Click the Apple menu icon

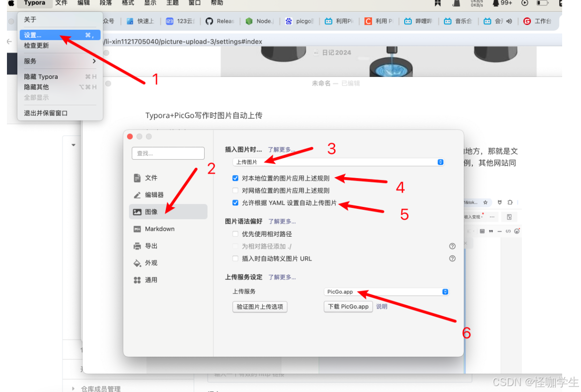(x=11, y=3)
